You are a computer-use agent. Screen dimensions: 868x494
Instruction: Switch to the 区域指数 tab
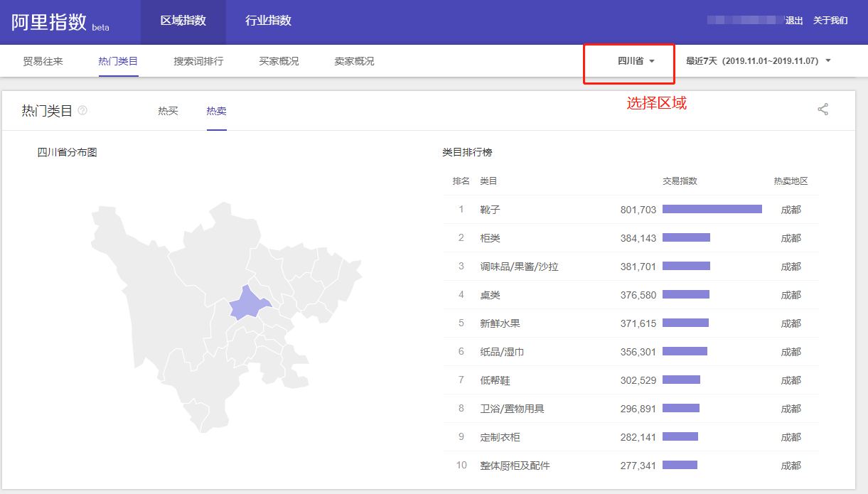click(183, 21)
